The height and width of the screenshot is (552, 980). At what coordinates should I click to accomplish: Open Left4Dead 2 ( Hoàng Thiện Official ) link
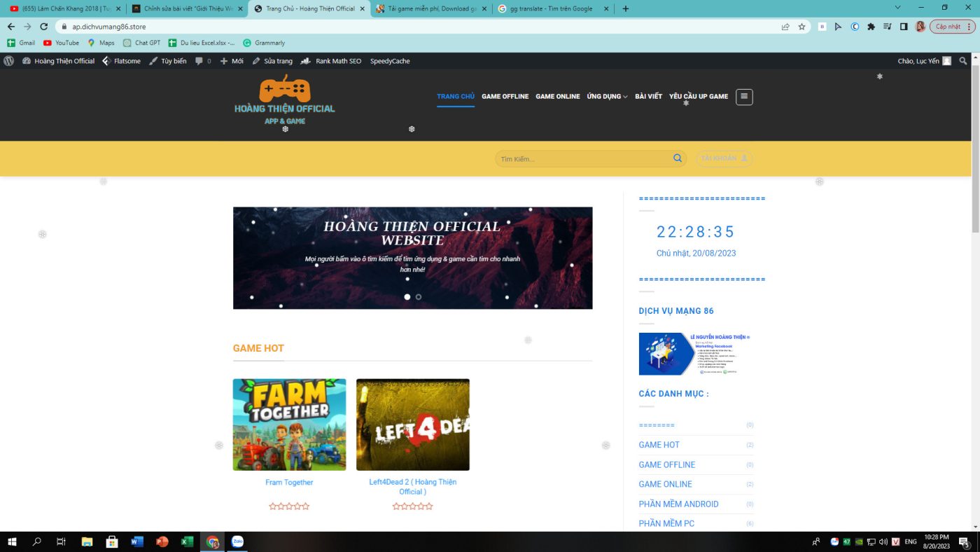pos(413,487)
